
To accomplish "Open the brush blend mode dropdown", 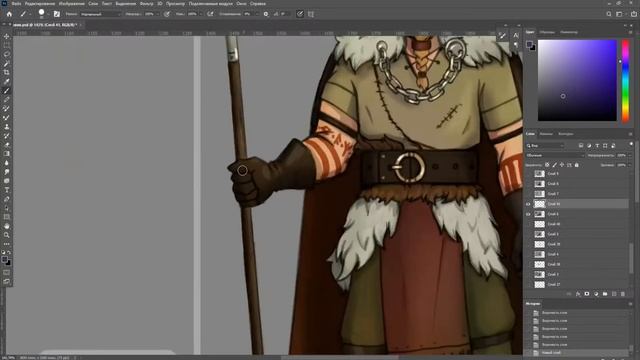I will click(x=100, y=14).
